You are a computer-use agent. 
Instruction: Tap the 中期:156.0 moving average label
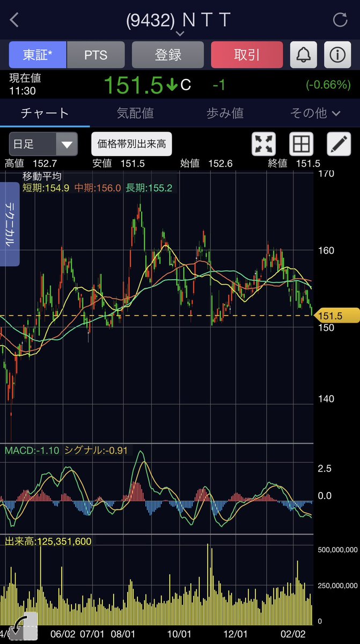[98, 188]
